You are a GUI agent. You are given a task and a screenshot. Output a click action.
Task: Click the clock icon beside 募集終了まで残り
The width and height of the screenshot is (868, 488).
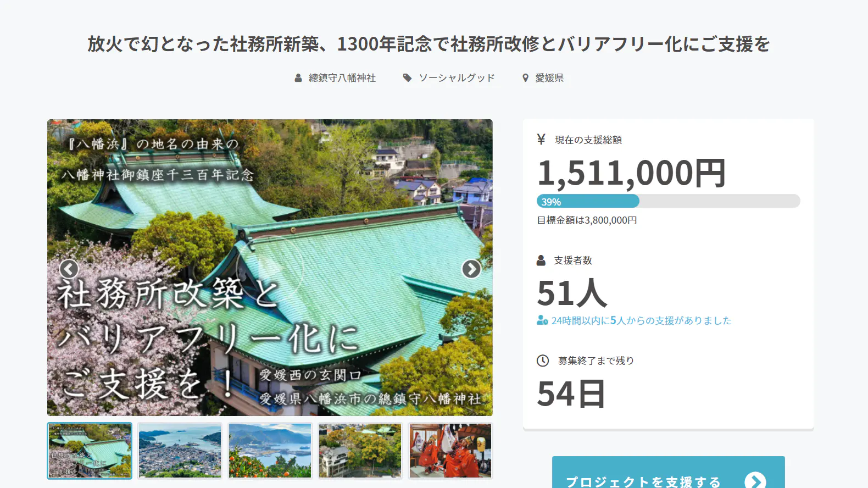coord(543,361)
